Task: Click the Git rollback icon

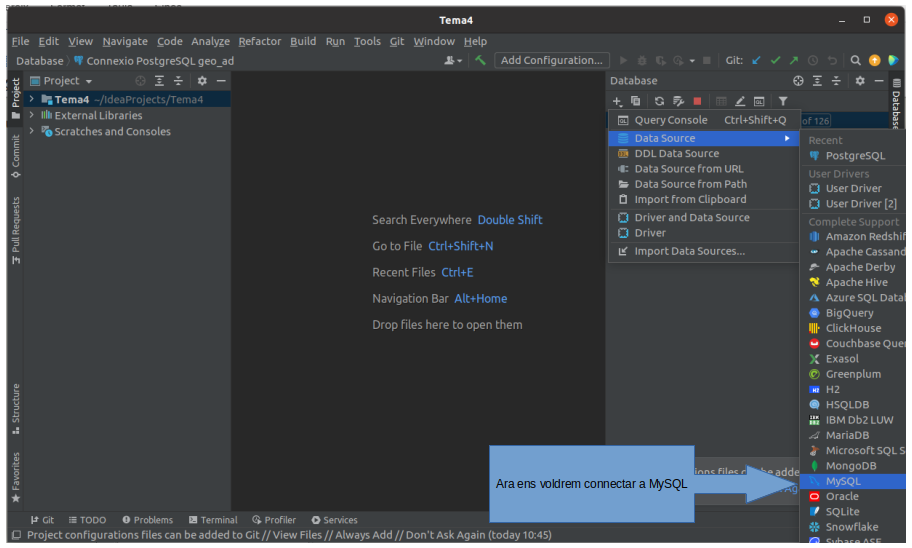Action: [x=832, y=60]
